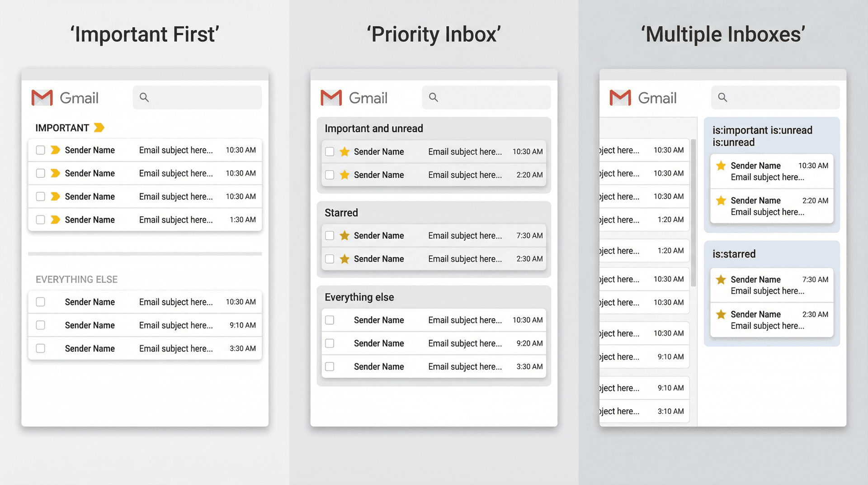This screenshot has width=868, height=485.
Task: Star the 2:20 AM email under Important and unread
Action: (344, 175)
